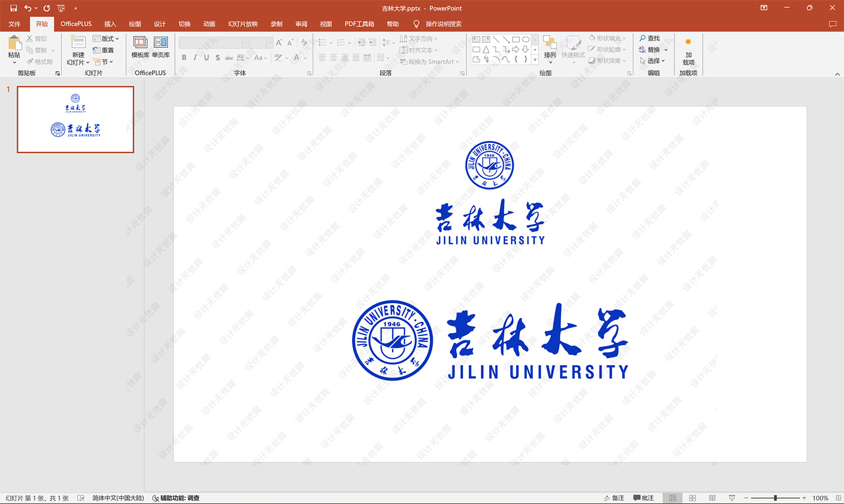Open the 剪贴板 dialog launcher
This screenshot has height=504, width=844.
(x=57, y=73)
